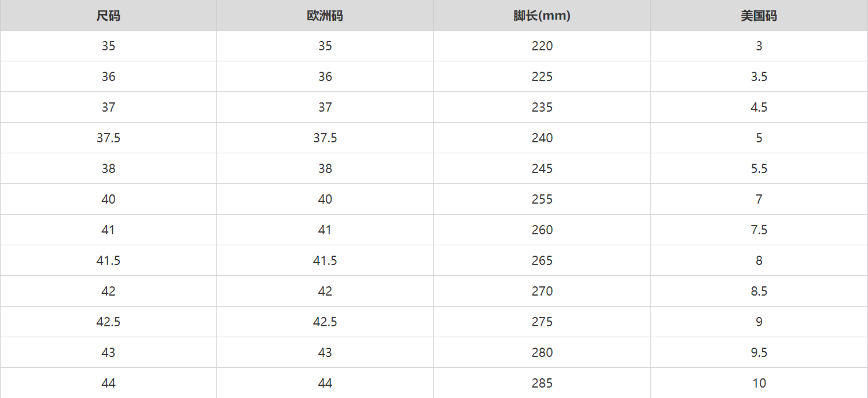Select the 美国码 column header
868x398 pixels.
[759, 16]
